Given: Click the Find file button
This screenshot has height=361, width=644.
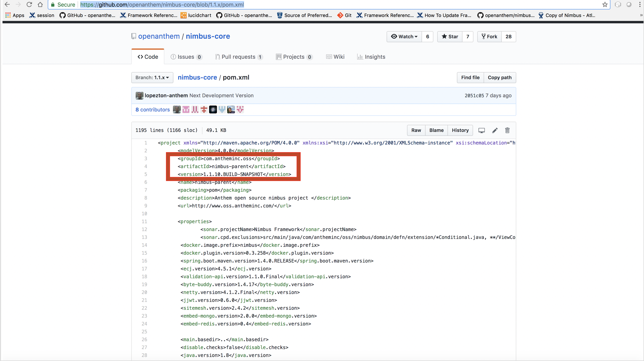Looking at the screenshot, I should [470, 78].
